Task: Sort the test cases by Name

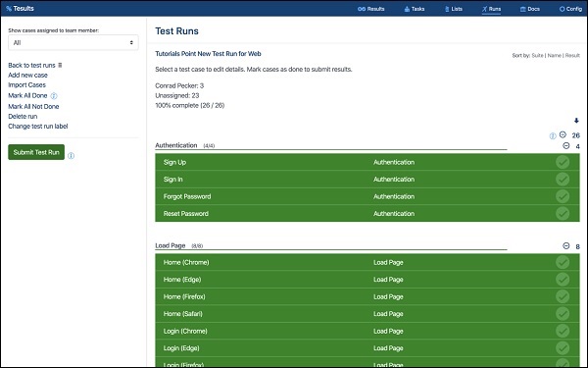Action: pyautogui.click(x=555, y=55)
